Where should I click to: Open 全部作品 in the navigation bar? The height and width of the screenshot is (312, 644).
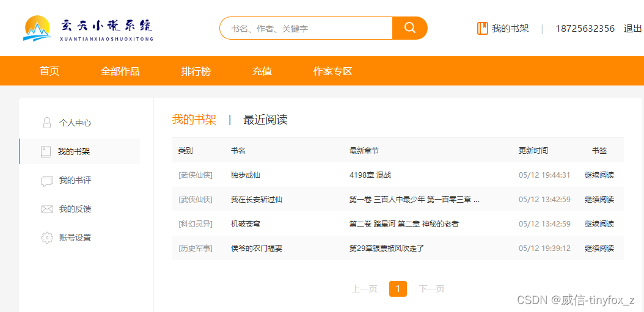tap(120, 71)
